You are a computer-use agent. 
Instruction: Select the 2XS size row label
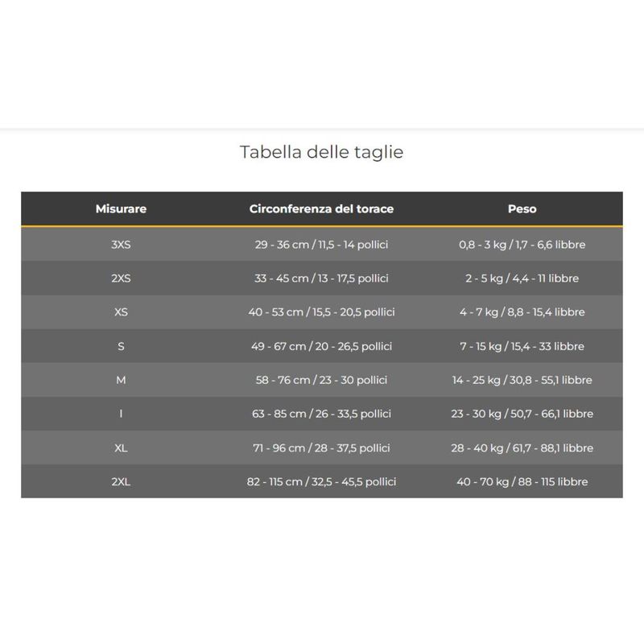(121, 279)
